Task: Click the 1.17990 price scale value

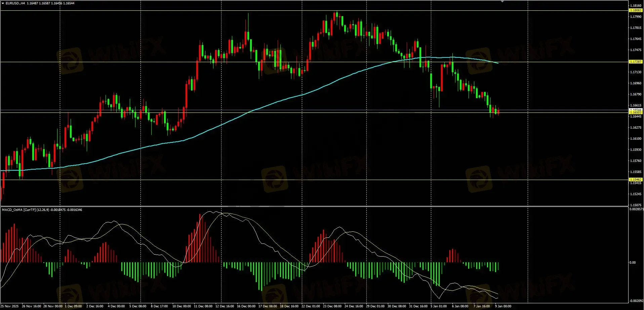Action: (636, 17)
